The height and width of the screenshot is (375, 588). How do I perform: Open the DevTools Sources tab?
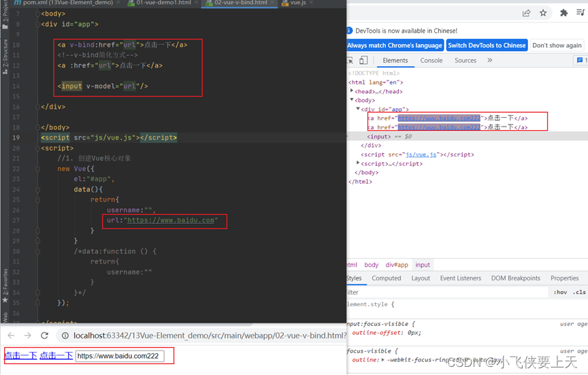pyautogui.click(x=465, y=61)
